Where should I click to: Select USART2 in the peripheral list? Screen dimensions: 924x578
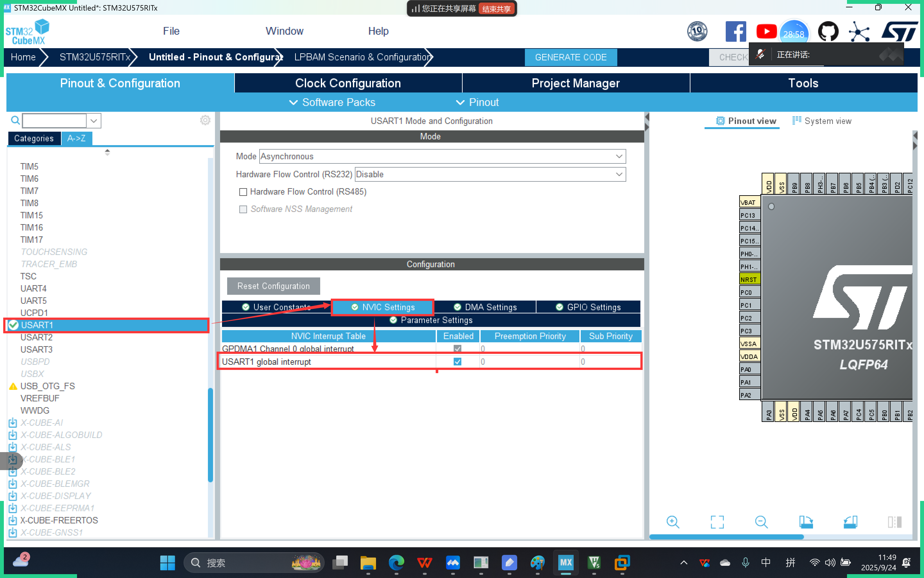click(36, 337)
